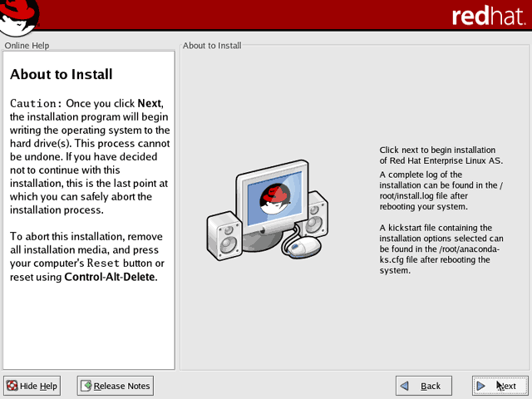Screen dimensions: 532x399
Task: Go to the previous step with Back
Action: pos(423,386)
